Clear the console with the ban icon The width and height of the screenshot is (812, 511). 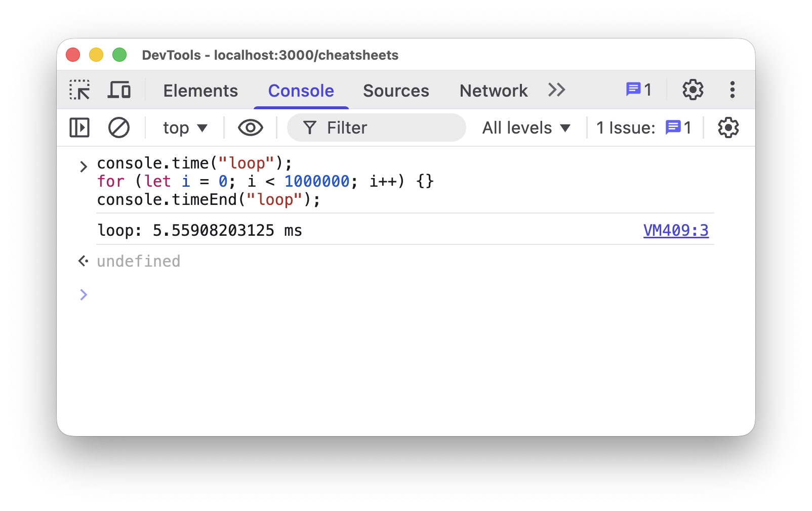click(x=119, y=127)
